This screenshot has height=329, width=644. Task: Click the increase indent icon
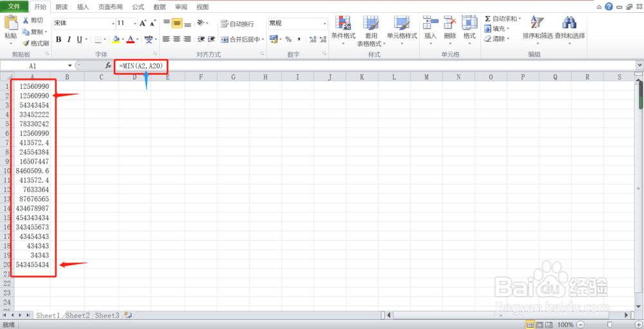coord(211,39)
